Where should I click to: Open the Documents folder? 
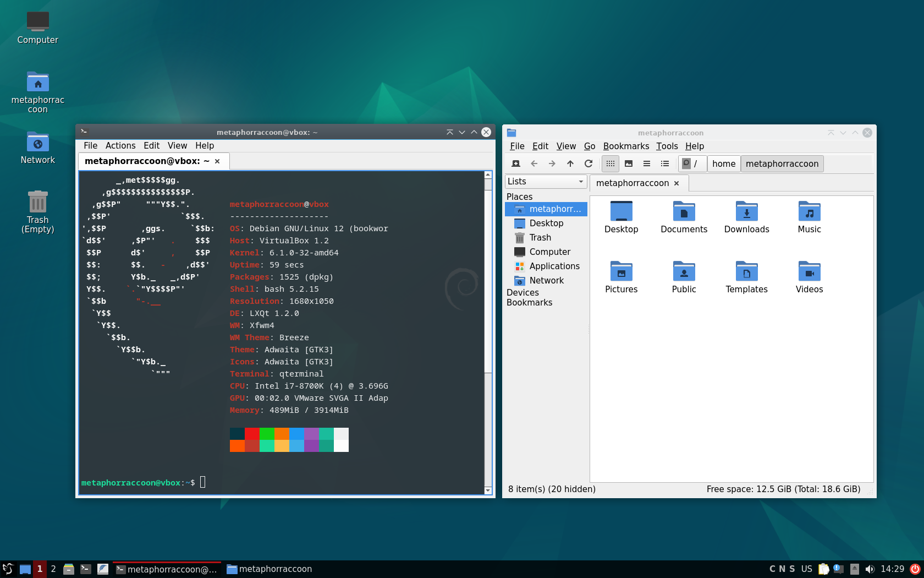pyautogui.click(x=684, y=217)
